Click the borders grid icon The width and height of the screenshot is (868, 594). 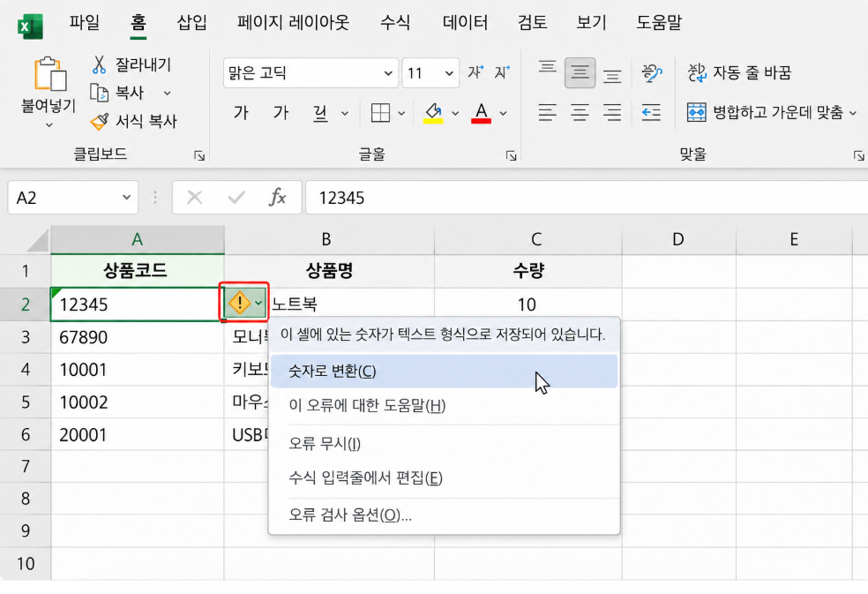click(x=380, y=113)
